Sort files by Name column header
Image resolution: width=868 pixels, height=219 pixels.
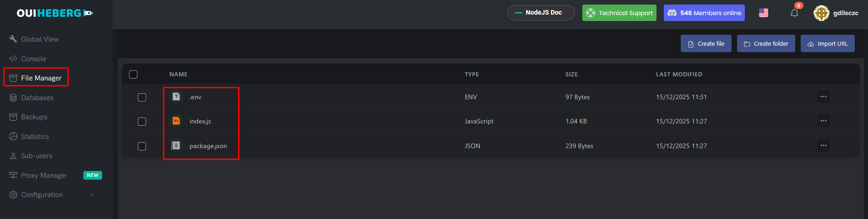(x=178, y=74)
